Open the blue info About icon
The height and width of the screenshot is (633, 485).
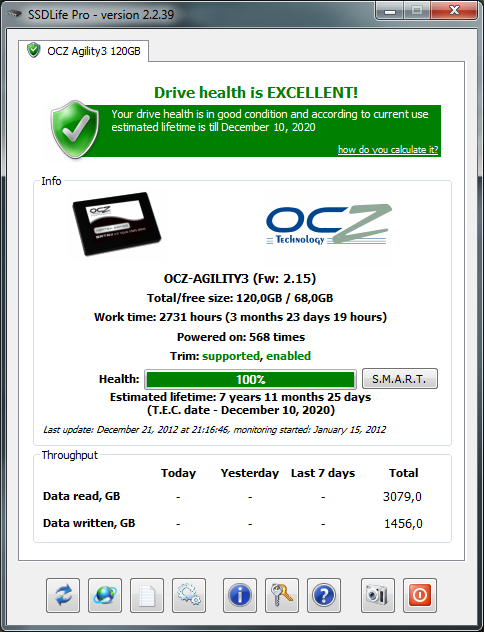coord(240,595)
